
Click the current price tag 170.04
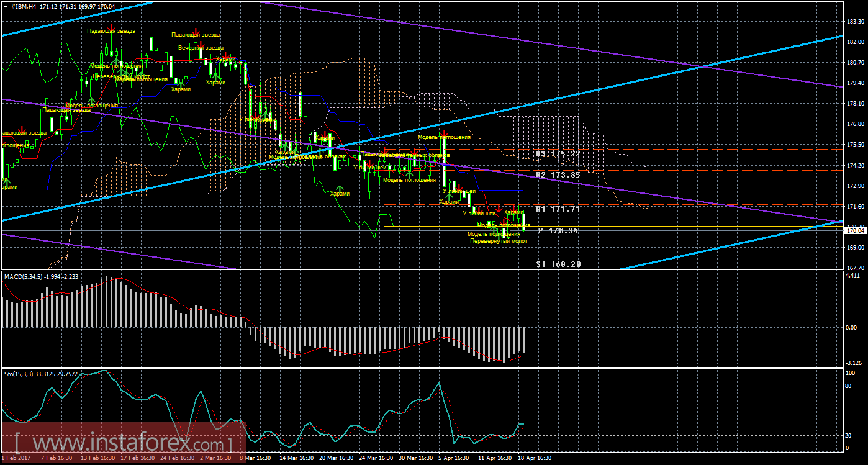pyautogui.click(x=856, y=230)
